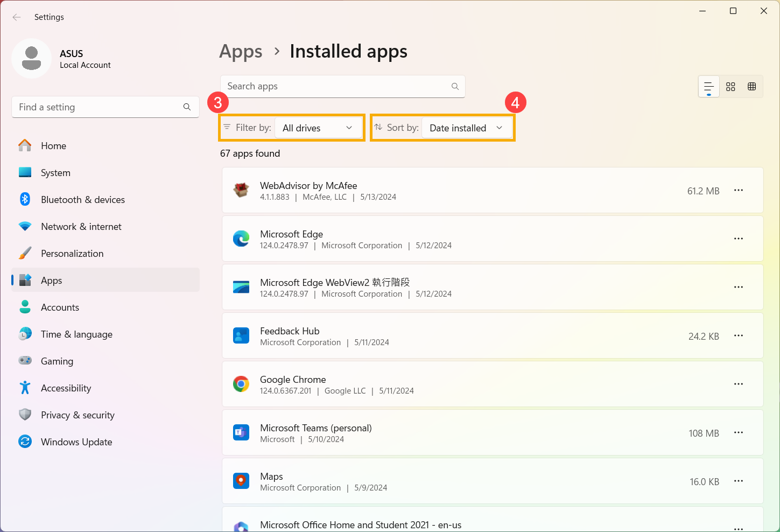Viewport: 780px width, 532px height.
Task: Switch to table view layout
Action: (x=752, y=87)
